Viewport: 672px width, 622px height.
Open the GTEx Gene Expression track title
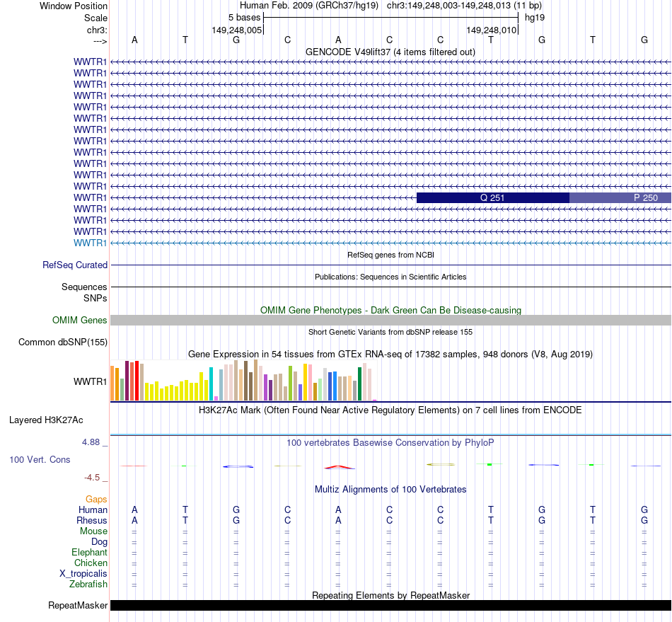(390, 354)
